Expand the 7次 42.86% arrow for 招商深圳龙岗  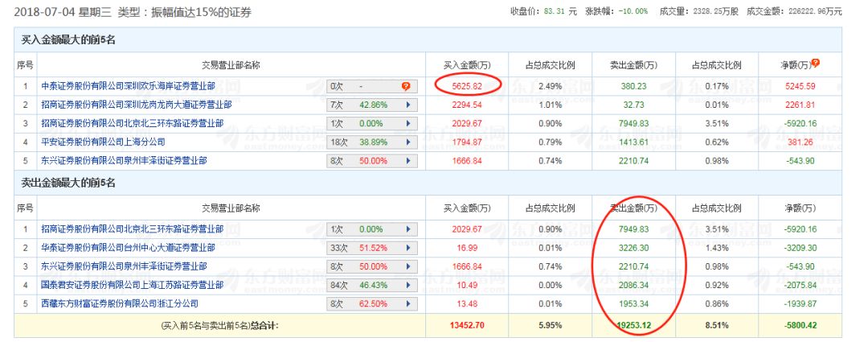[x=408, y=104]
